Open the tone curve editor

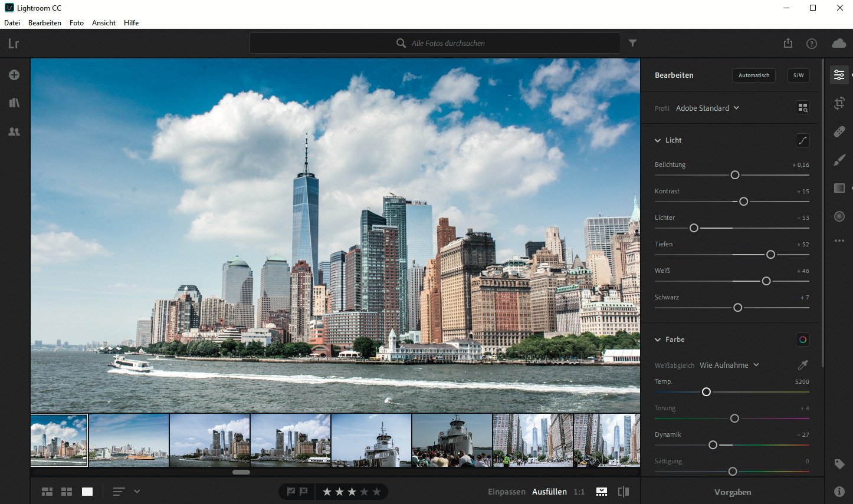click(802, 140)
